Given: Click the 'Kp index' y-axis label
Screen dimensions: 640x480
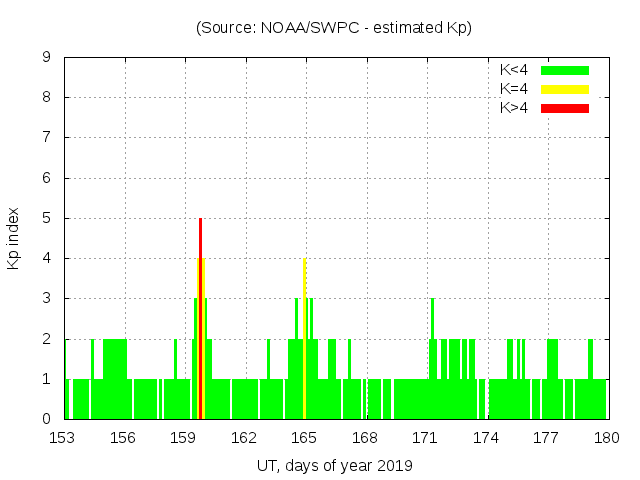Looking at the screenshot, I should [14, 238].
